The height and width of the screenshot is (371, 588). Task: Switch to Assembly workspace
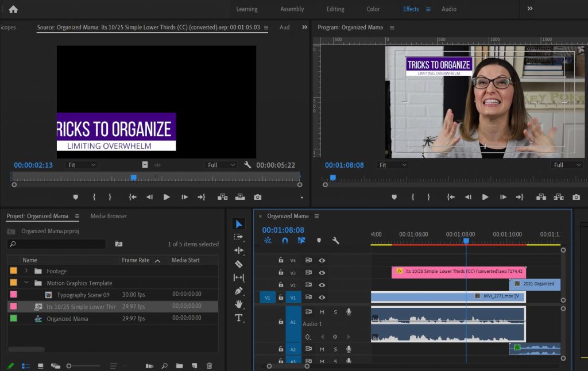click(x=292, y=9)
